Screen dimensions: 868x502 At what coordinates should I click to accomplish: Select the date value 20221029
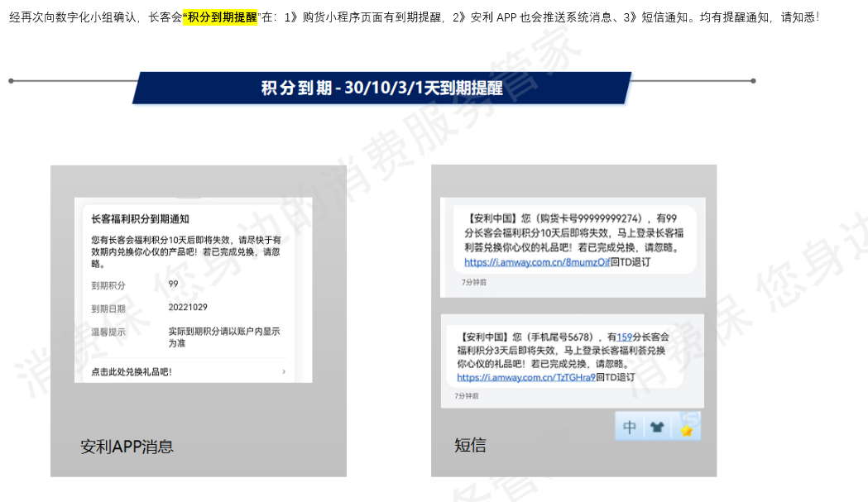tap(188, 307)
